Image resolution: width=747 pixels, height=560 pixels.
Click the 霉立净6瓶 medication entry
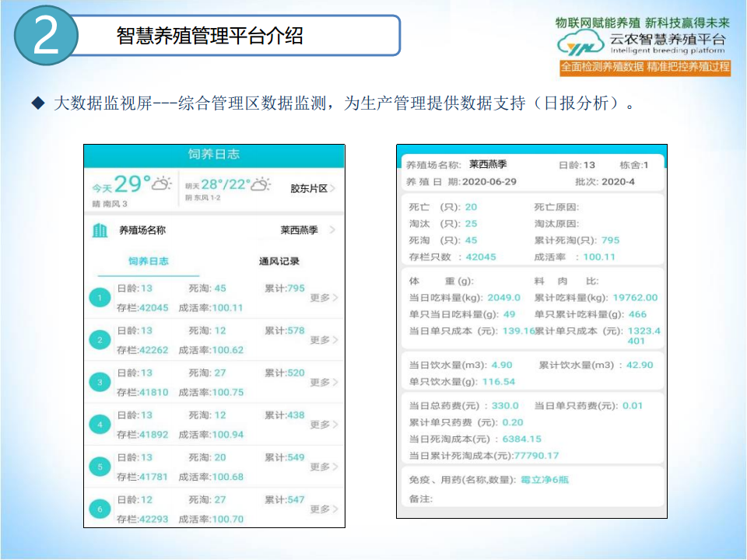pyautogui.click(x=545, y=480)
